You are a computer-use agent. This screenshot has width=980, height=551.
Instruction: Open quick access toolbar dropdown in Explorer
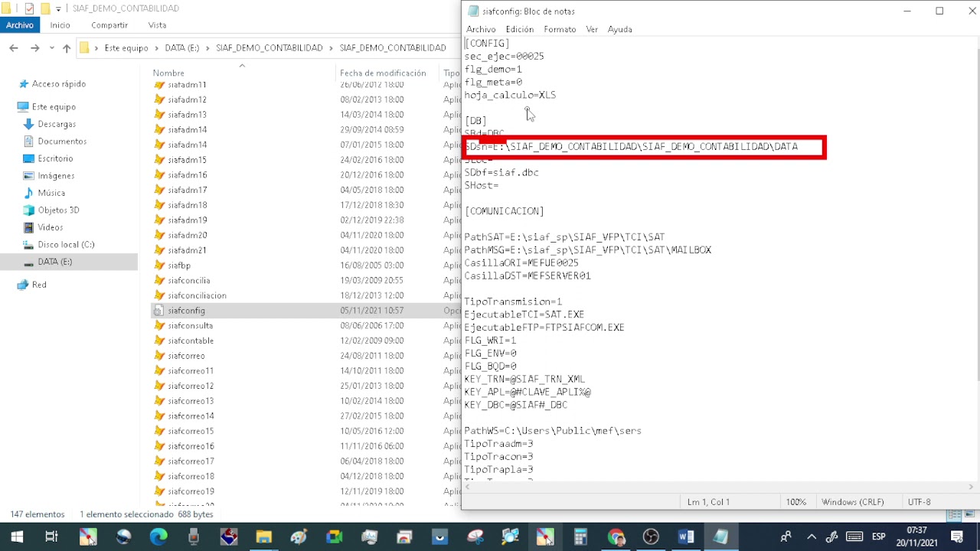point(58,8)
